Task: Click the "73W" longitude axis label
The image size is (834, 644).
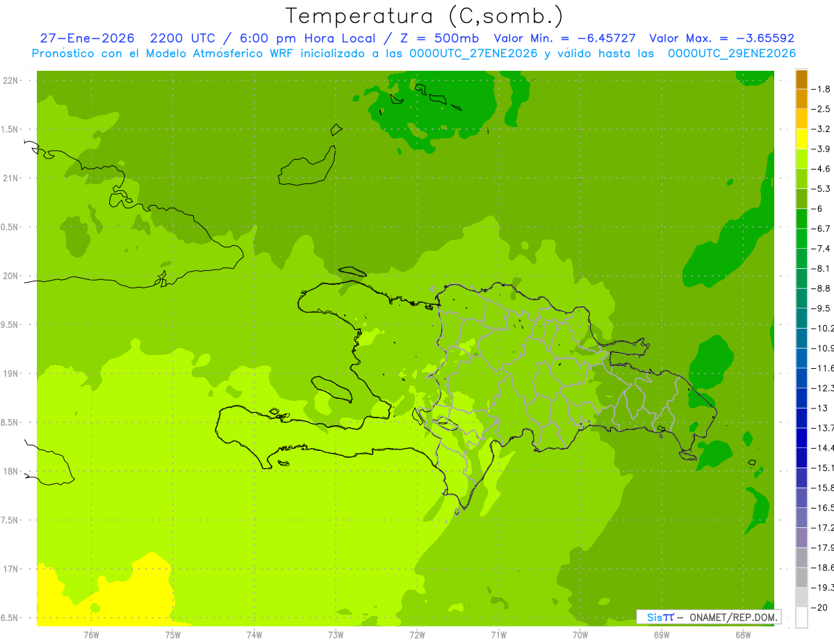Action: [336, 634]
